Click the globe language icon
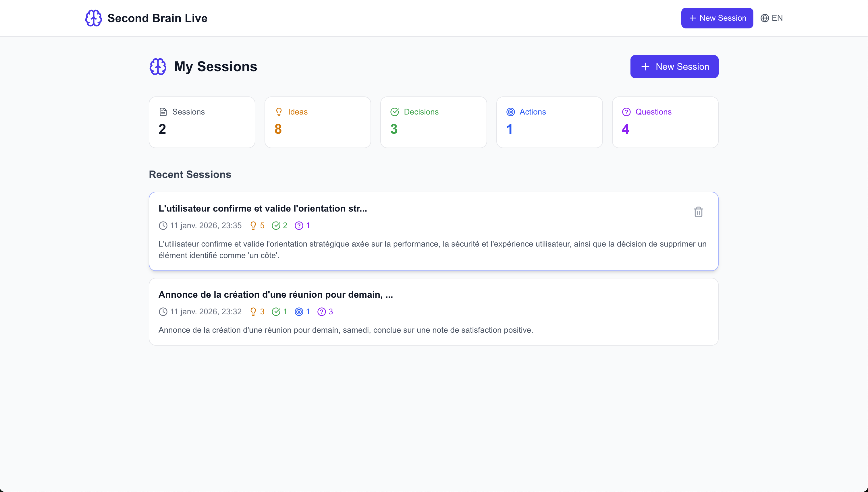Screen dimensions: 868x492 [x=765, y=18]
